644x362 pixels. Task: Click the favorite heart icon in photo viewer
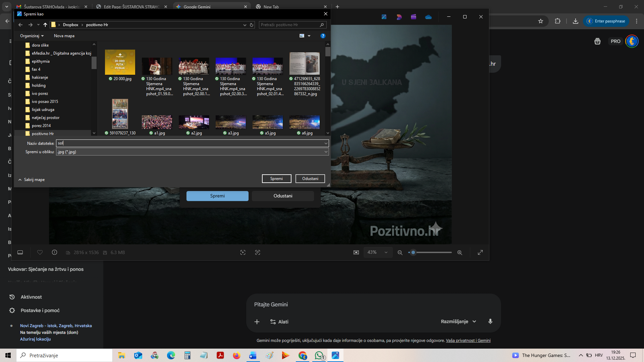(x=40, y=252)
